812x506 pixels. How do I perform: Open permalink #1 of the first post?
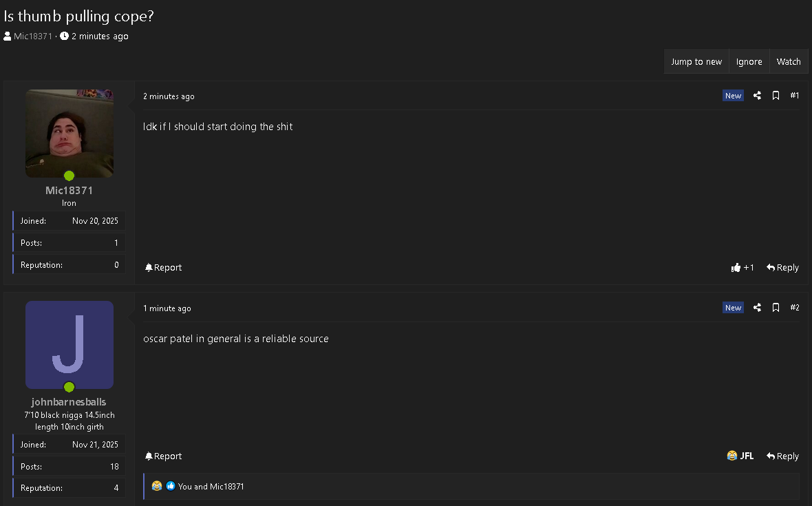coord(795,96)
